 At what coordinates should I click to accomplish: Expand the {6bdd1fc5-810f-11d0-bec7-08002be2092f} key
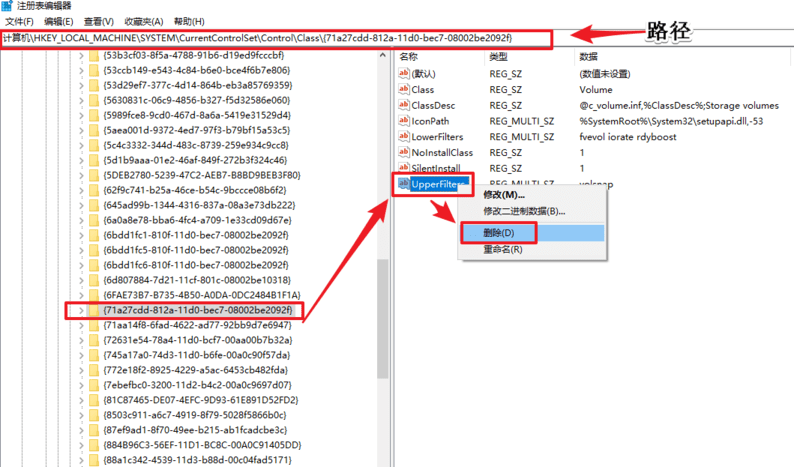tap(81, 250)
